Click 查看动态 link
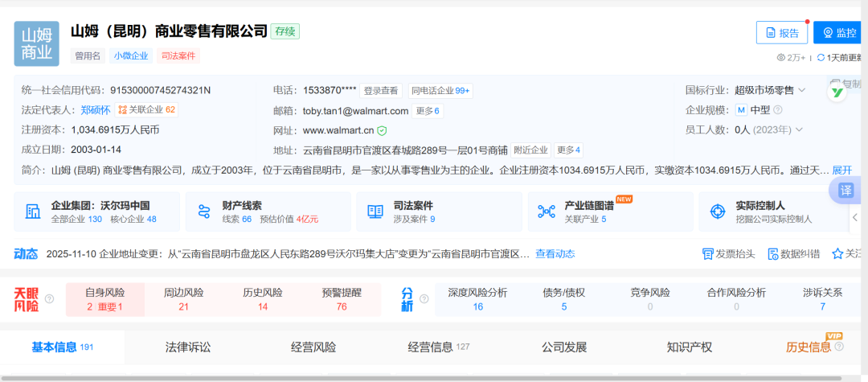The image size is (868, 382). [x=555, y=253]
